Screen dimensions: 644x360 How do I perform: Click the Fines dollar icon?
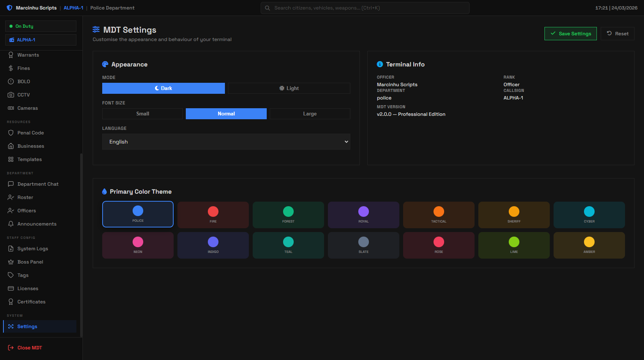click(x=11, y=68)
